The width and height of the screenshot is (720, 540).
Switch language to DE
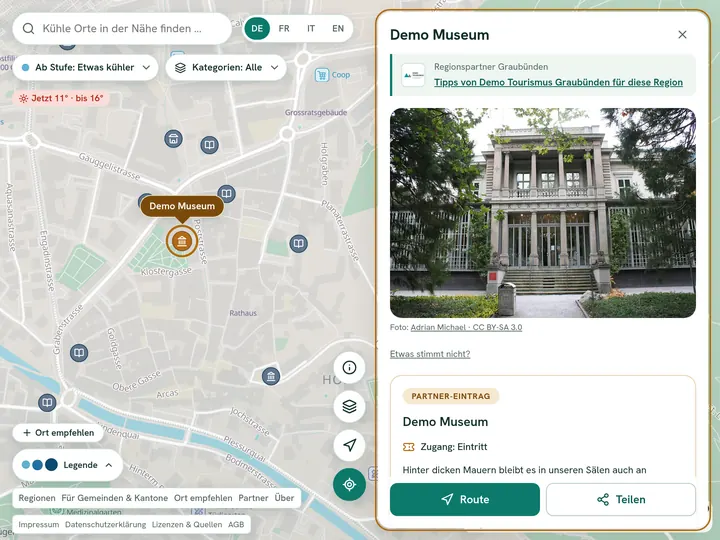[257, 28]
